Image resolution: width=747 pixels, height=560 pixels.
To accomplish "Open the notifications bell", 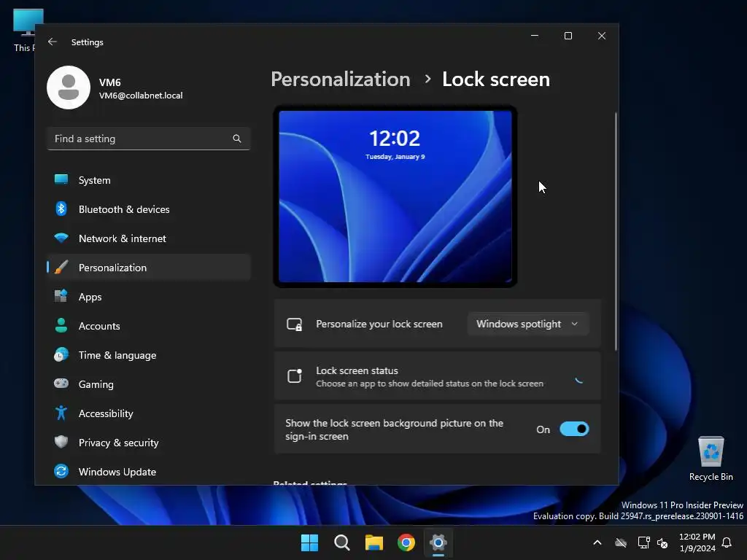I will pos(727,542).
